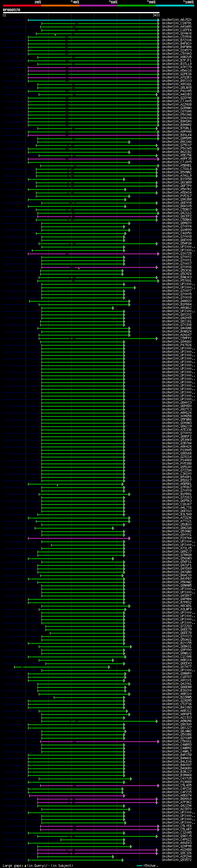Image resolution: width=197 pixels, height=868 pixels.
Task: Select hit label UniRef100_P57691
Action: (x=177, y=281)
